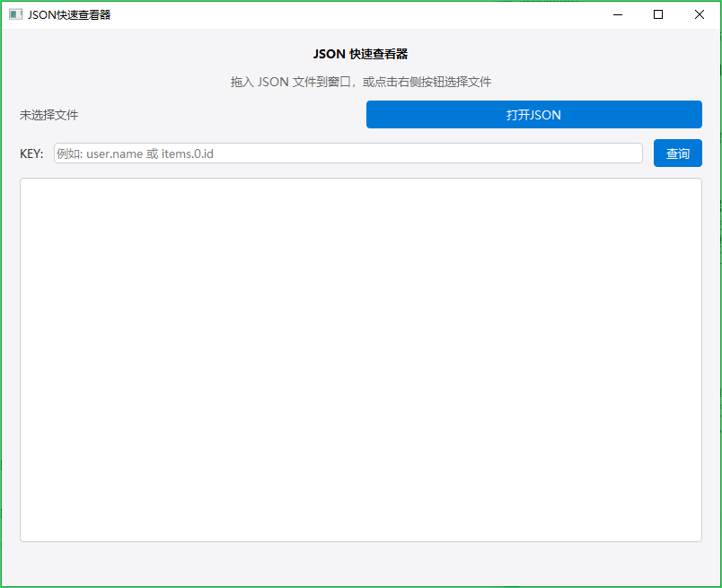This screenshot has height=588, width=722.
Task: Minimize the JSON viewer window
Action: [617, 14]
